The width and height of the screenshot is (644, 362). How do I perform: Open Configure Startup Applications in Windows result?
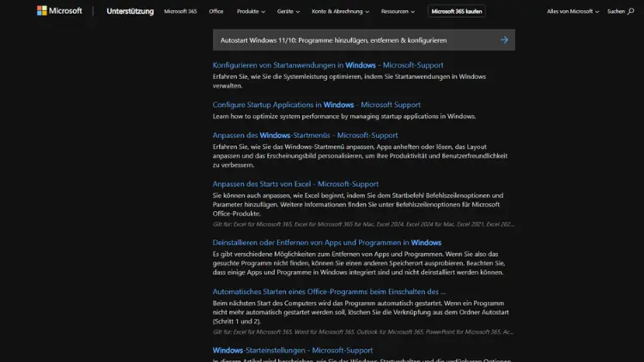pos(316,105)
